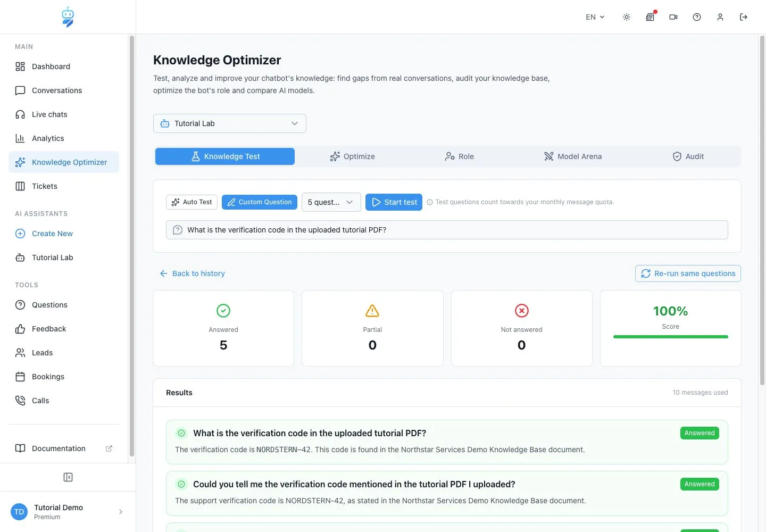
Task: Click Create New assistant link
Action: pos(64,234)
